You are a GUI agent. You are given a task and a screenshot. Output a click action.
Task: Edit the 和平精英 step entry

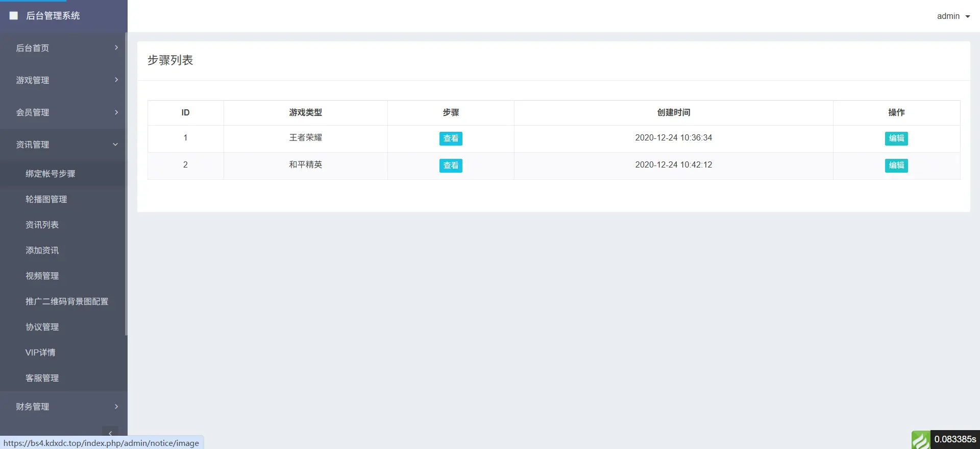pos(896,166)
